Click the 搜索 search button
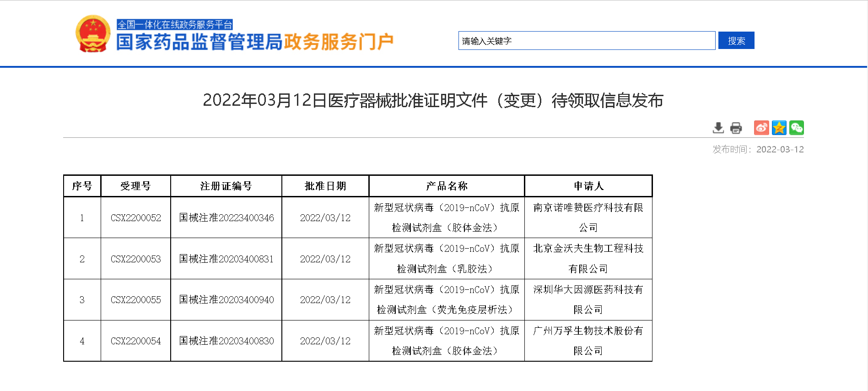868x391 pixels. click(736, 40)
